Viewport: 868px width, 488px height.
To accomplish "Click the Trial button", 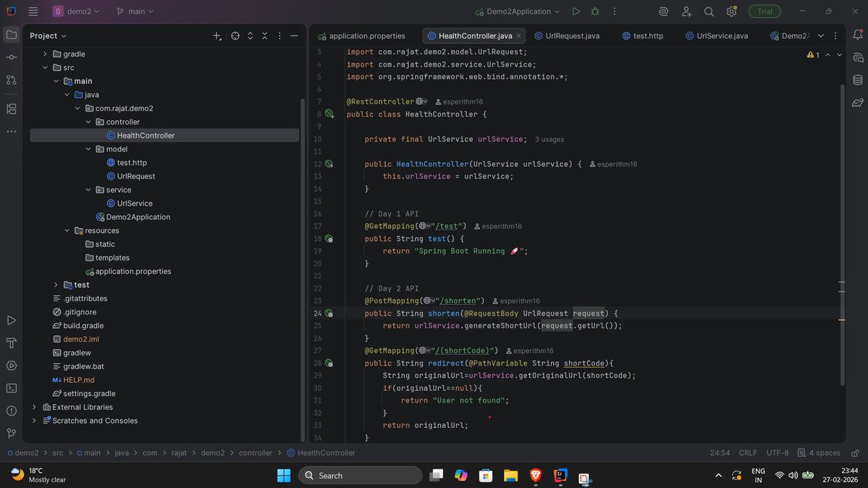I will (x=764, y=11).
